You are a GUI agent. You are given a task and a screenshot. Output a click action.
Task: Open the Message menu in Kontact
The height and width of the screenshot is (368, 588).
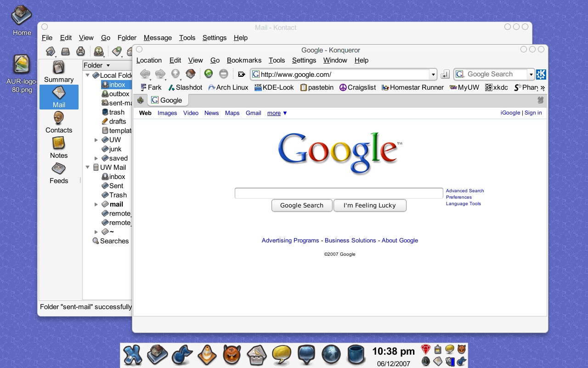[158, 38]
